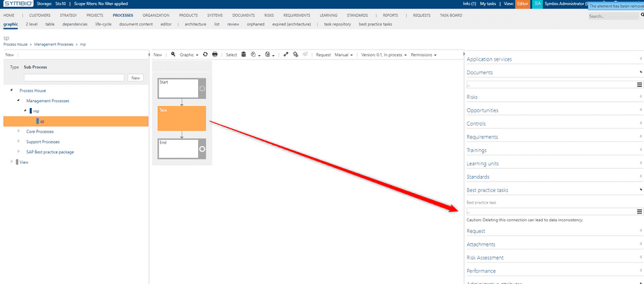Click the trash delete icon
The image size is (644, 284).
pyautogui.click(x=243, y=54)
